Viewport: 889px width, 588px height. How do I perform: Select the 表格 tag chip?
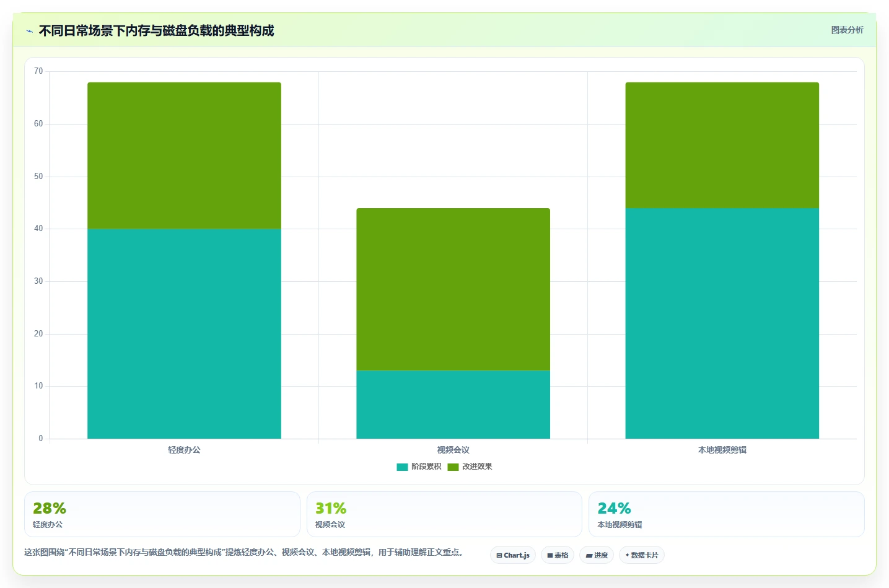coord(558,555)
